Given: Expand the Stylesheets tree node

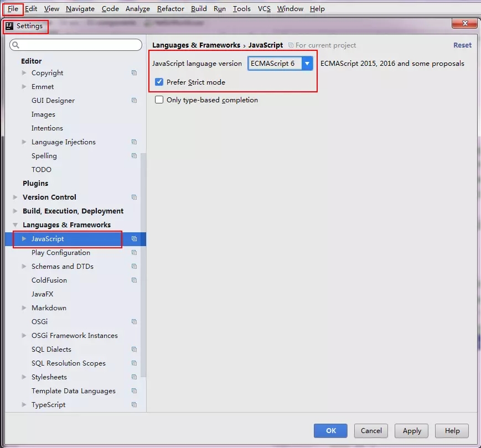Looking at the screenshot, I should pos(24,377).
